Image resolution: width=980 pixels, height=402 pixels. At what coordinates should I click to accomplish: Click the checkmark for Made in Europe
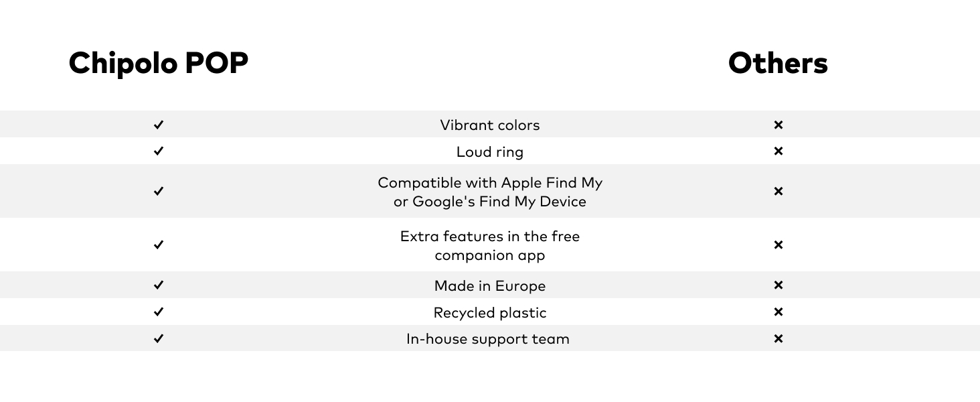click(159, 285)
